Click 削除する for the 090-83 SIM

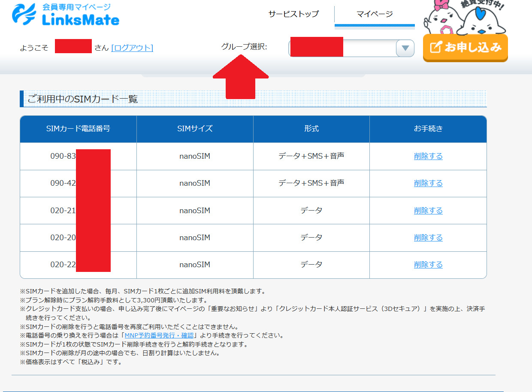coord(428,156)
